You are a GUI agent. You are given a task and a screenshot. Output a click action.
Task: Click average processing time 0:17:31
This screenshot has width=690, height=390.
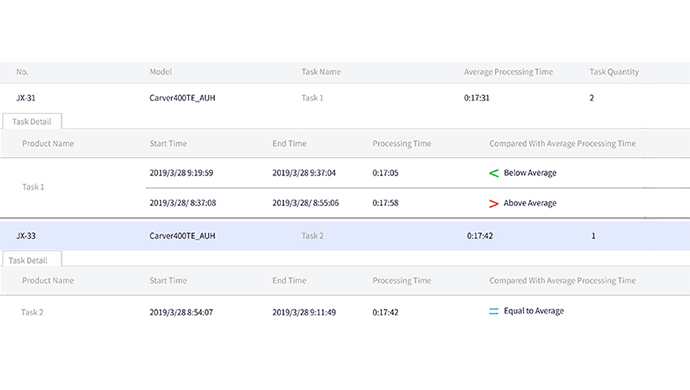477,98
